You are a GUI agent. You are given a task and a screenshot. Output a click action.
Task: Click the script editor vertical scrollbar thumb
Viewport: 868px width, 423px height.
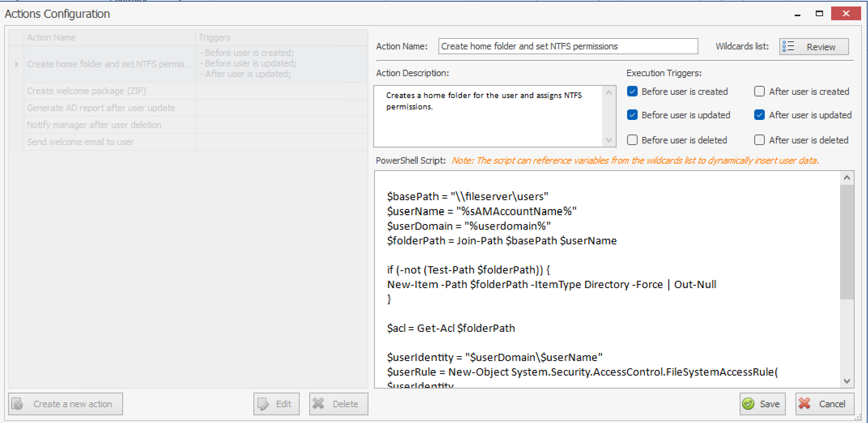[x=847, y=242]
